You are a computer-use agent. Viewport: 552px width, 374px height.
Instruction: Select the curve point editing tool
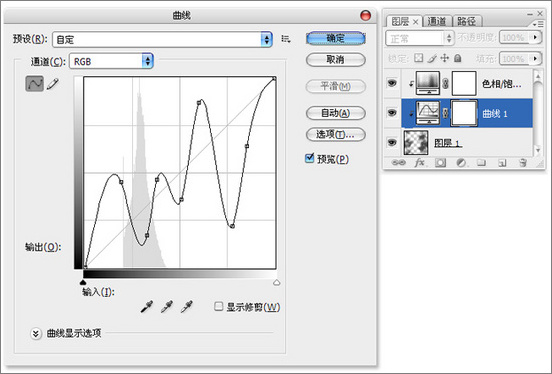click(34, 83)
